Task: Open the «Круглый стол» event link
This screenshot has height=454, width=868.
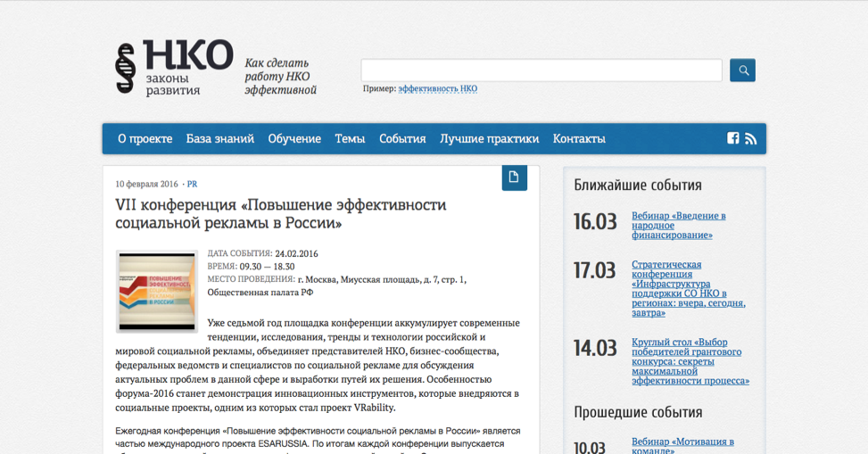Action: click(690, 361)
